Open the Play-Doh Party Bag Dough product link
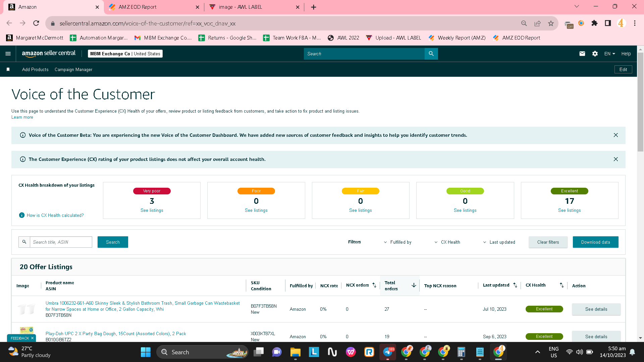644x362 pixels. tap(116, 334)
